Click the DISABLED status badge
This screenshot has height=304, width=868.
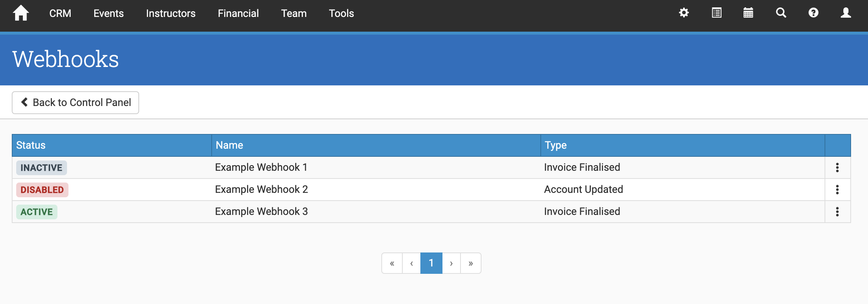click(42, 190)
